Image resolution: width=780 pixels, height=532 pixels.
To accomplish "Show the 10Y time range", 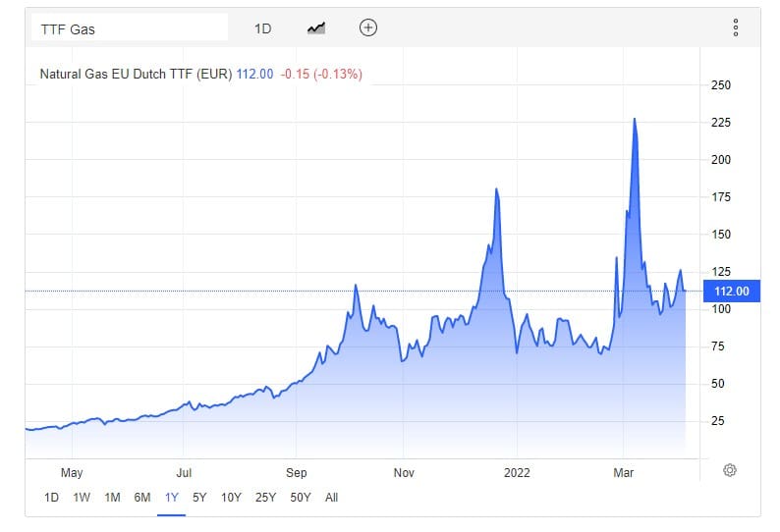I will click(x=231, y=498).
